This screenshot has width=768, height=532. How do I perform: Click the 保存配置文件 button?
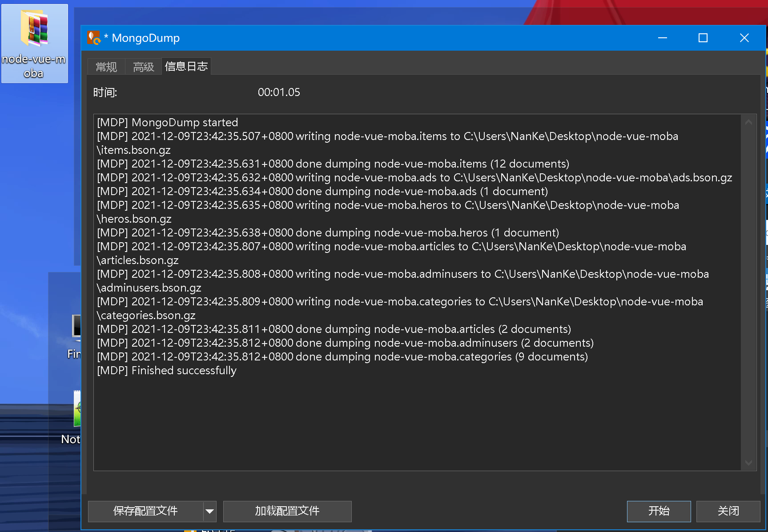point(145,511)
